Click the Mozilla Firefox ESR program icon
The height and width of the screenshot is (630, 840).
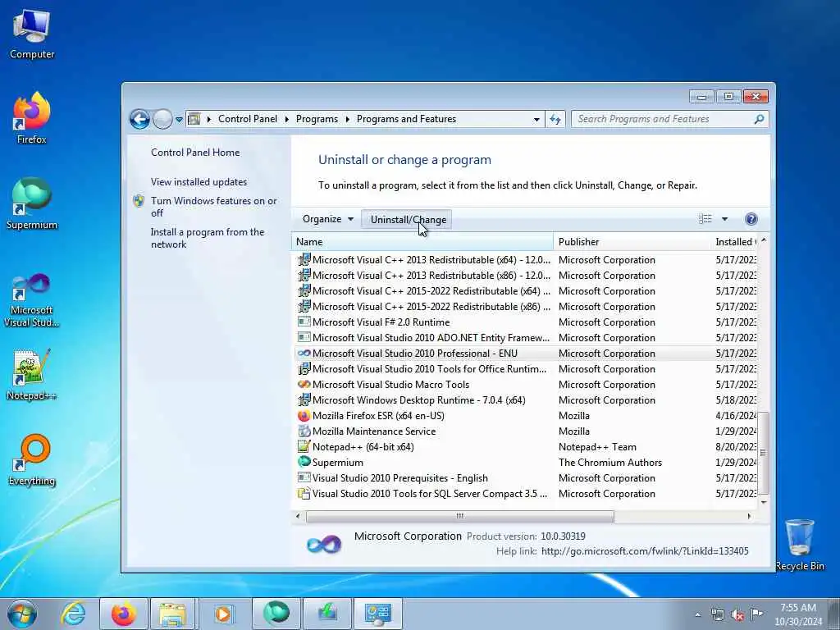pos(304,416)
